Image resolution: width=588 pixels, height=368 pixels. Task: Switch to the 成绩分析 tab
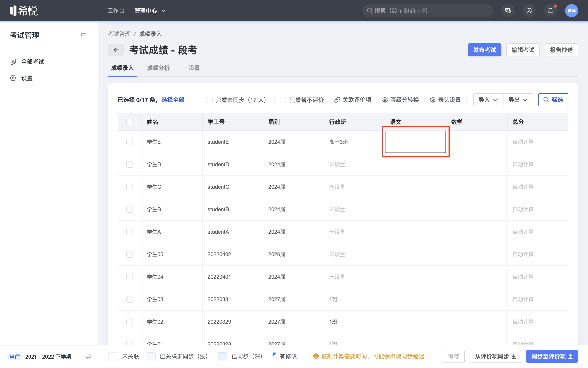[x=158, y=68]
